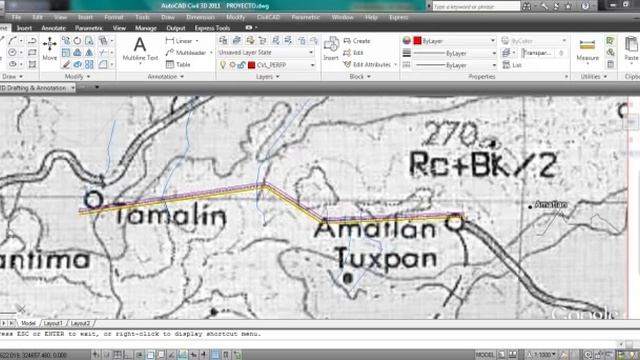The width and height of the screenshot is (640, 360).
Task: Click the red ByLayer color swatch in Properties
Action: (x=417, y=41)
